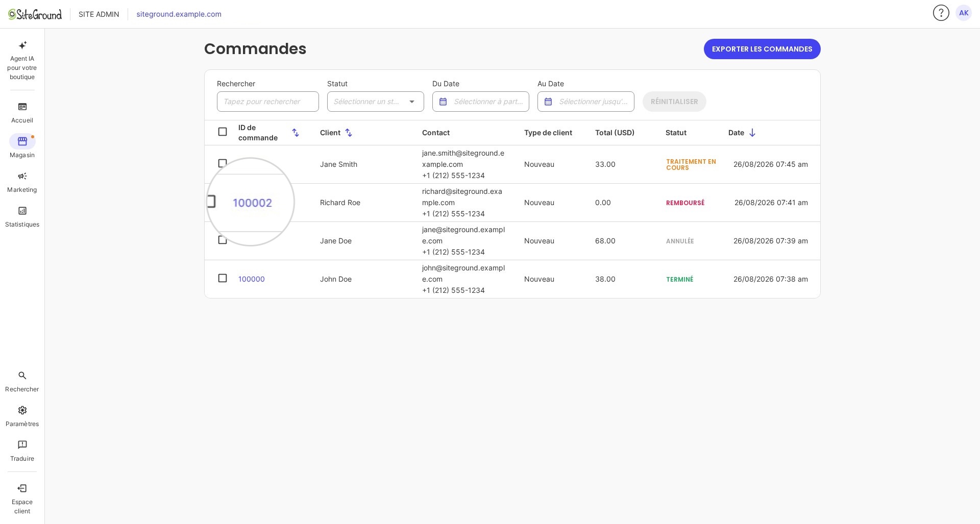This screenshot has height=524, width=980.
Task: Click the Type de client header
Action: 548,133
